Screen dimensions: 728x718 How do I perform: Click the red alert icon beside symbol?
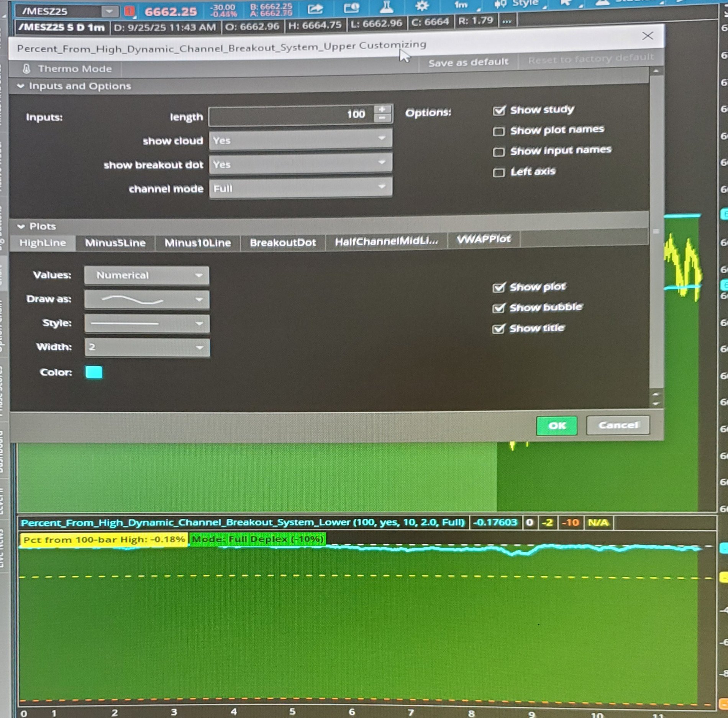(x=130, y=11)
